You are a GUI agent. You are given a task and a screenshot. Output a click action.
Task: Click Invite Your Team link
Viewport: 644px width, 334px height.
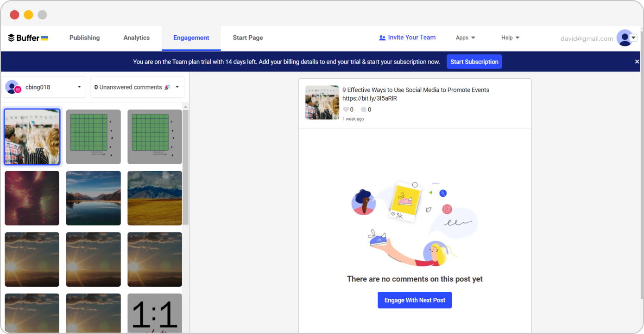point(411,38)
